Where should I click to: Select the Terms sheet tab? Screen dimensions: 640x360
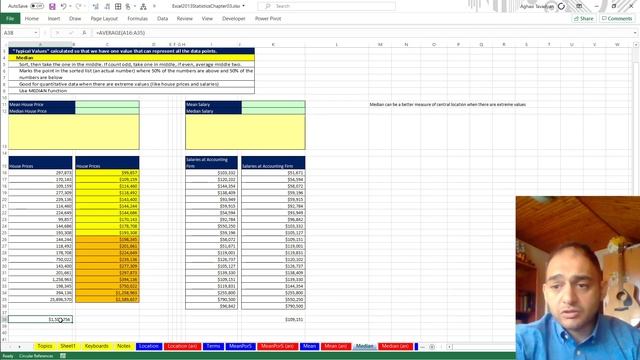pyautogui.click(x=213, y=346)
